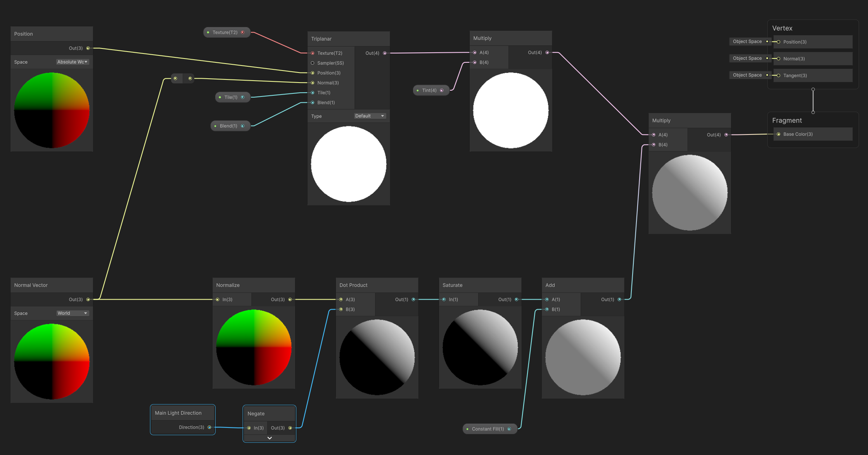Select the Position node title
The width and height of the screenshot is (868, 455).
click(24, 34)
